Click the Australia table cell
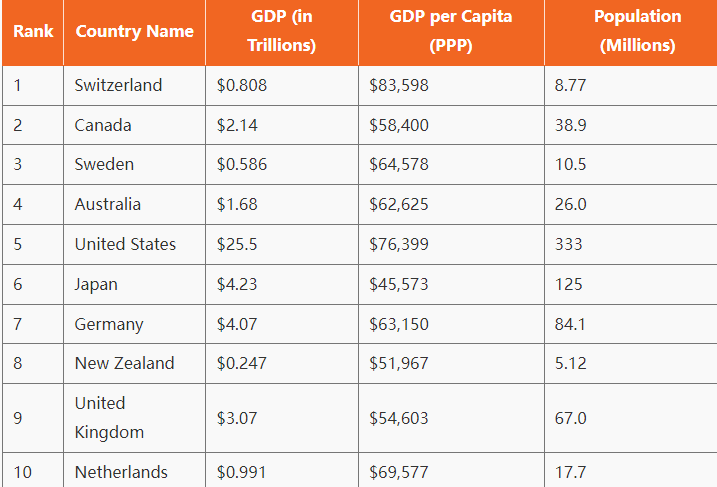This screenshot has height=487, width=717. click(x=107, y=204)
